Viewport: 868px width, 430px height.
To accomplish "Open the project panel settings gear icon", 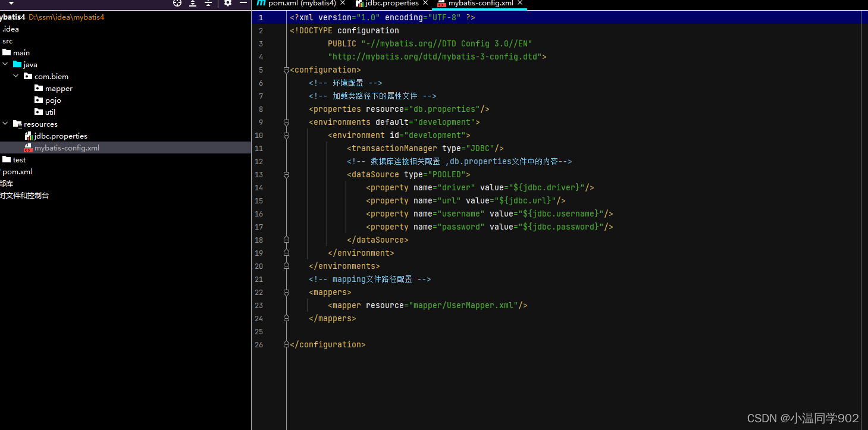I will [x=228, y=4].
